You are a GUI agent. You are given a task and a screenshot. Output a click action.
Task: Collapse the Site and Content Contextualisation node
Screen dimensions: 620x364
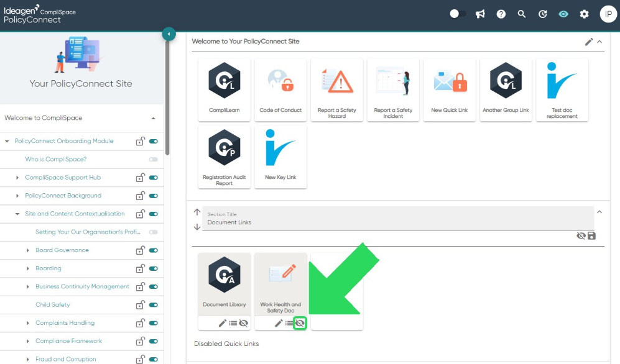point(17,214)
